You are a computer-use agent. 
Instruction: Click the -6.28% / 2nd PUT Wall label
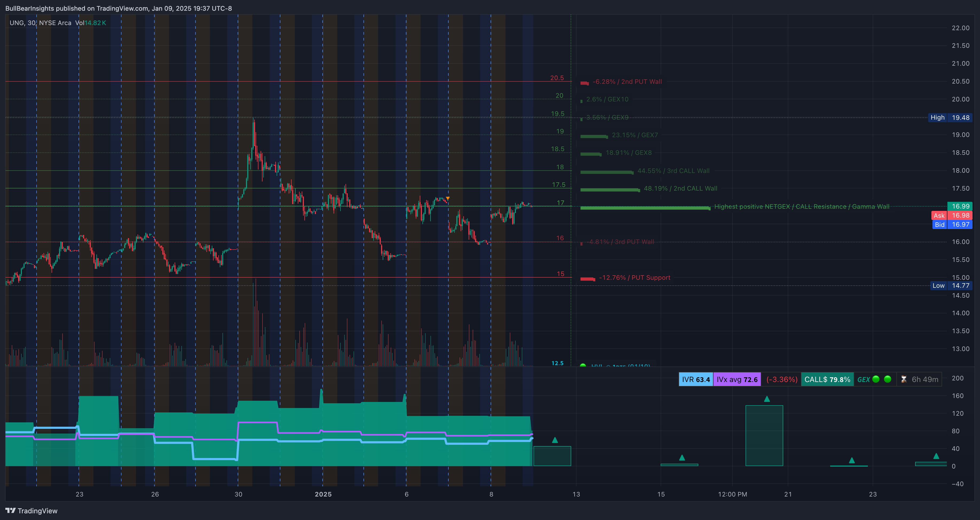[627, 82]
